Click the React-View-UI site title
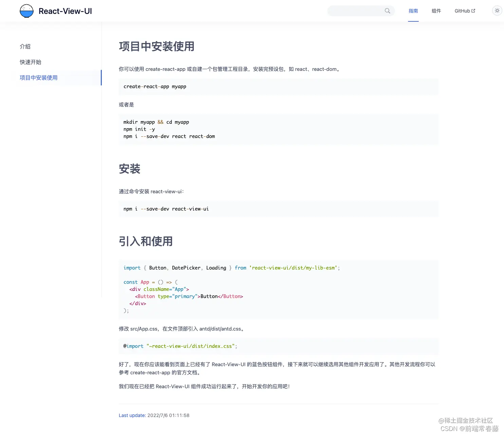The width and height of the screenshot is (504, 435). (65, 11)
